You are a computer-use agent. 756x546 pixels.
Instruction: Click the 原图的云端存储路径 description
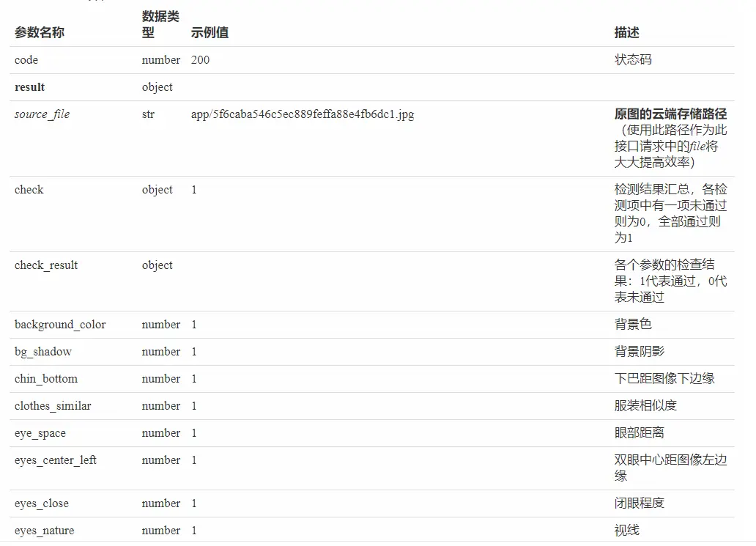(671, 114)
